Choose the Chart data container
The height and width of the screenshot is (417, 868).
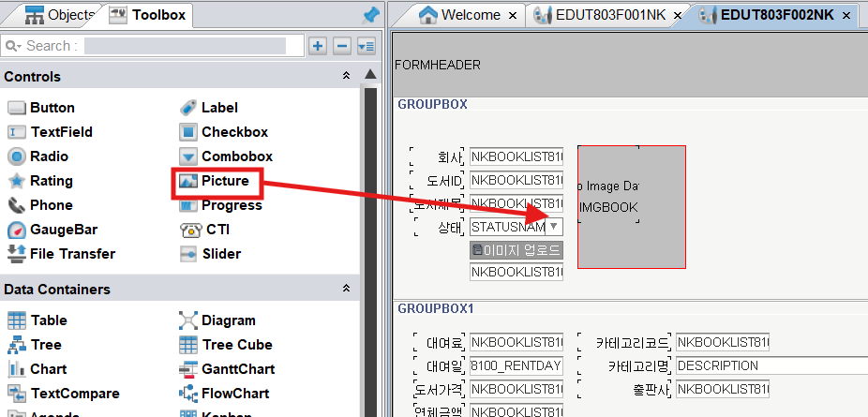[x=37, y=369]
